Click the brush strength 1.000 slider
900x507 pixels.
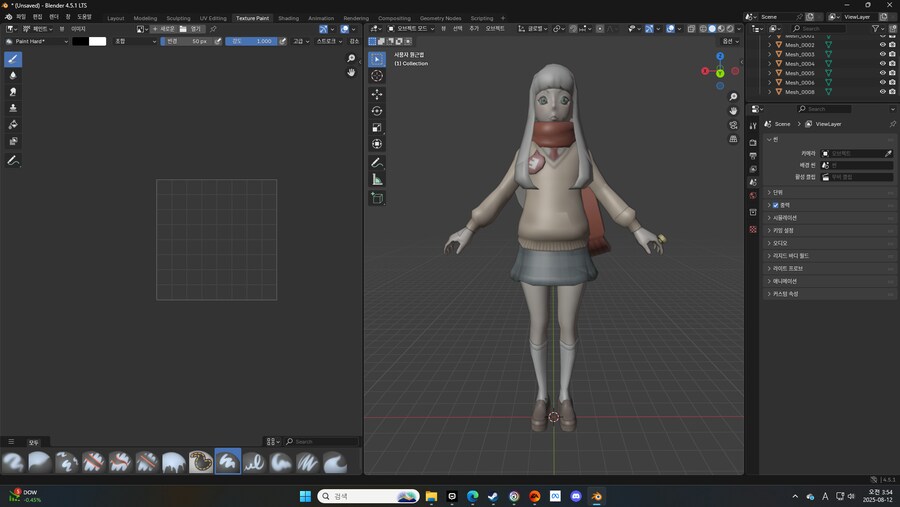point(251,41)
